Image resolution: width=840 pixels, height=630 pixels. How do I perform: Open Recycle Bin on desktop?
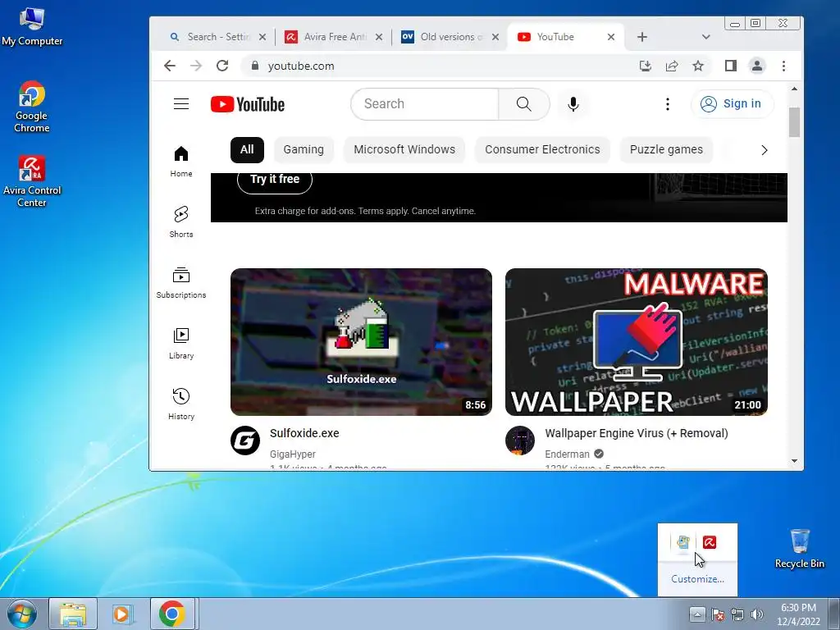coord(799,549)
